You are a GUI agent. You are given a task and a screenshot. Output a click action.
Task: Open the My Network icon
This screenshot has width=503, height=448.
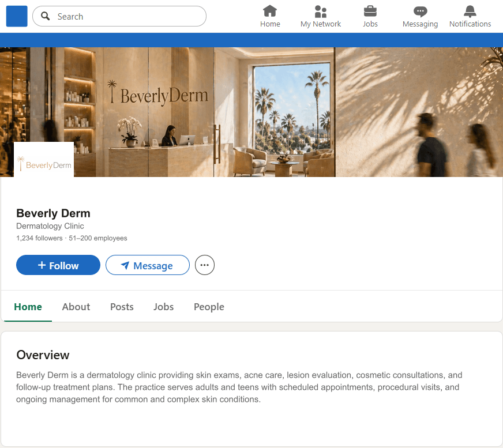[x=320, y=10]
